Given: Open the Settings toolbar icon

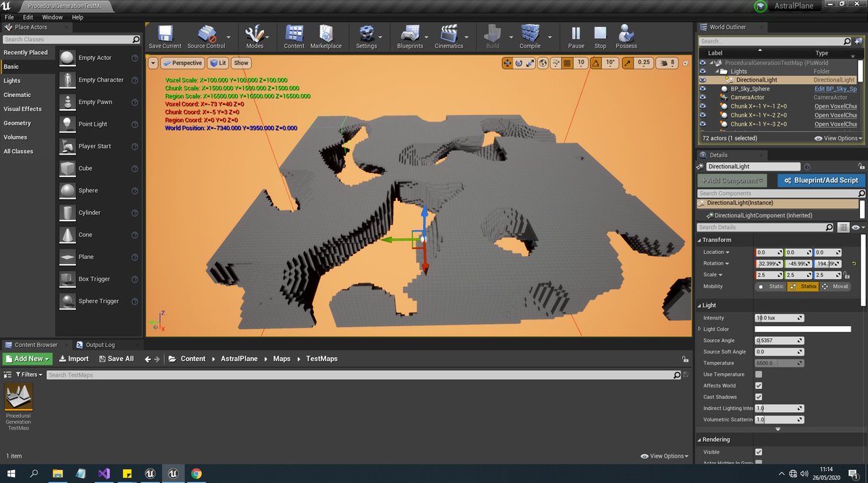Looking at the screenshot, I should click(366, 38).
